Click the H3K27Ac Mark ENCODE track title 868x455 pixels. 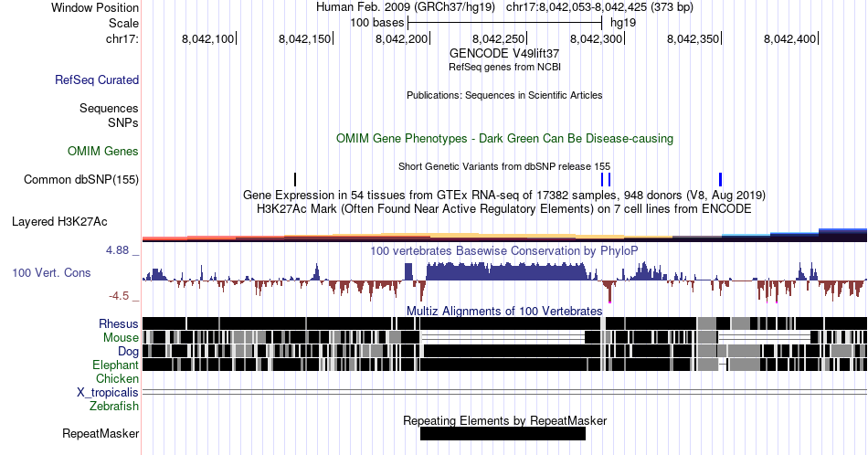[504, 208]
